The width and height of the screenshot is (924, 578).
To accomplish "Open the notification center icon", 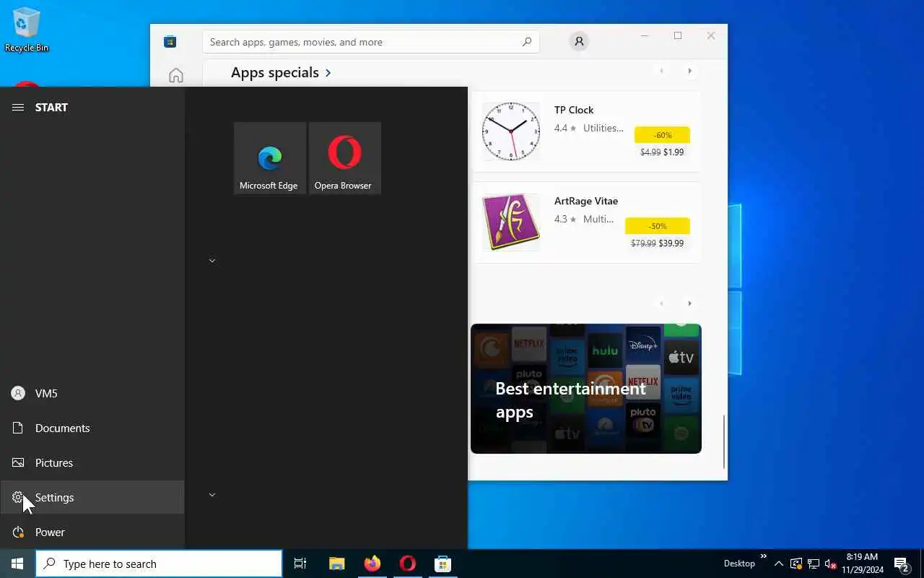I will click(x=902, y=564).
